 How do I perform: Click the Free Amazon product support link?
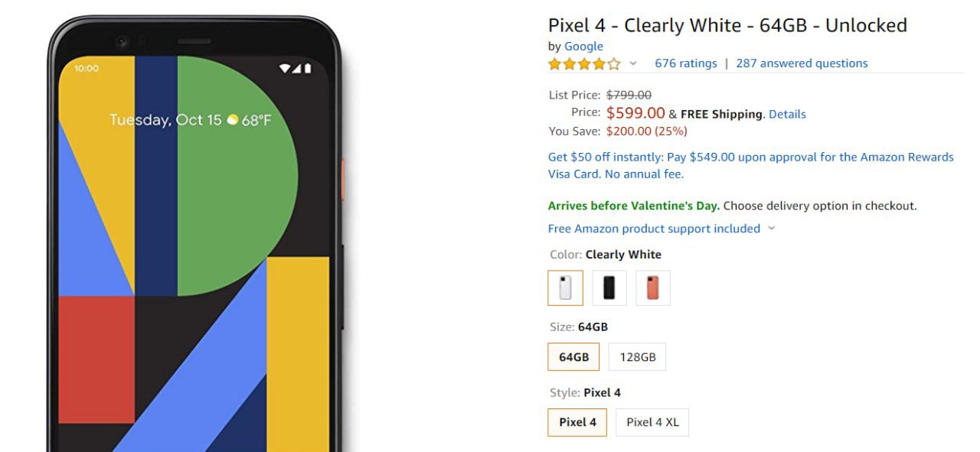click(654, 229)
